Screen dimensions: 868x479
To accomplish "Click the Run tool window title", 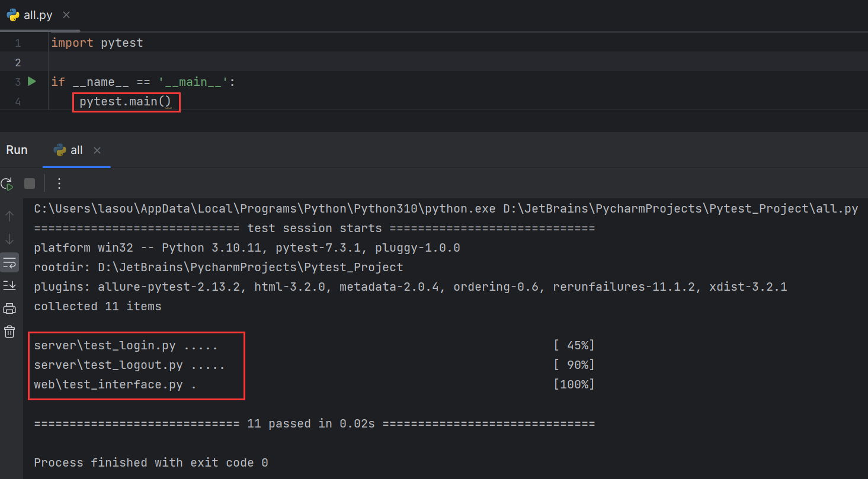I will coord(17,150).
